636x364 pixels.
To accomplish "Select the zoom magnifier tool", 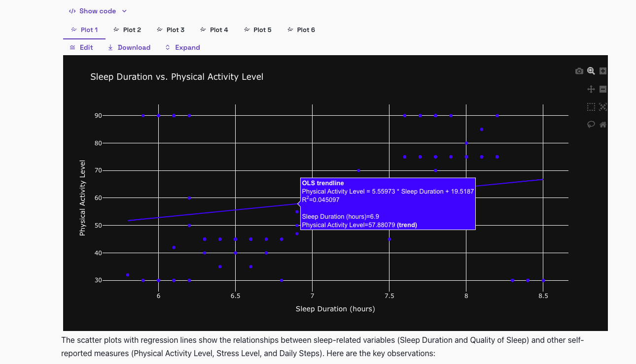I will (x=591, y=70).
